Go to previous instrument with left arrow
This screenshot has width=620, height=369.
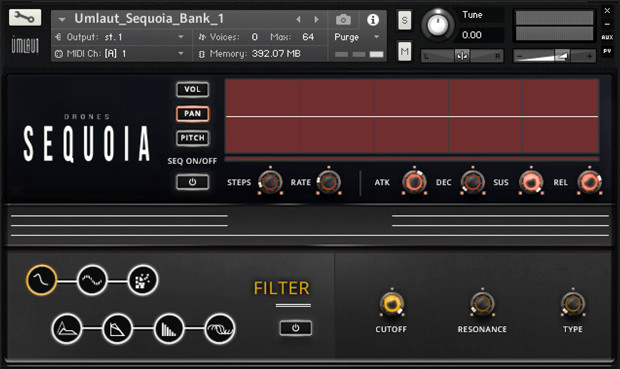299,19
